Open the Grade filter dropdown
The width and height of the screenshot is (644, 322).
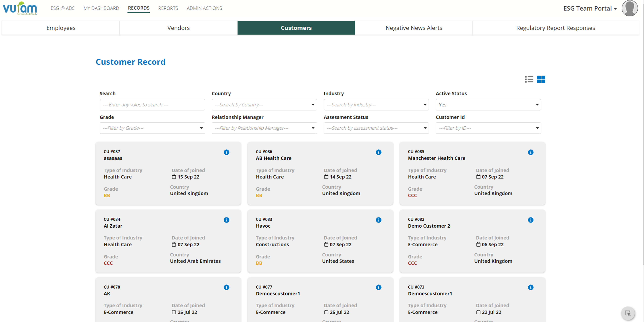click(152, 128)
